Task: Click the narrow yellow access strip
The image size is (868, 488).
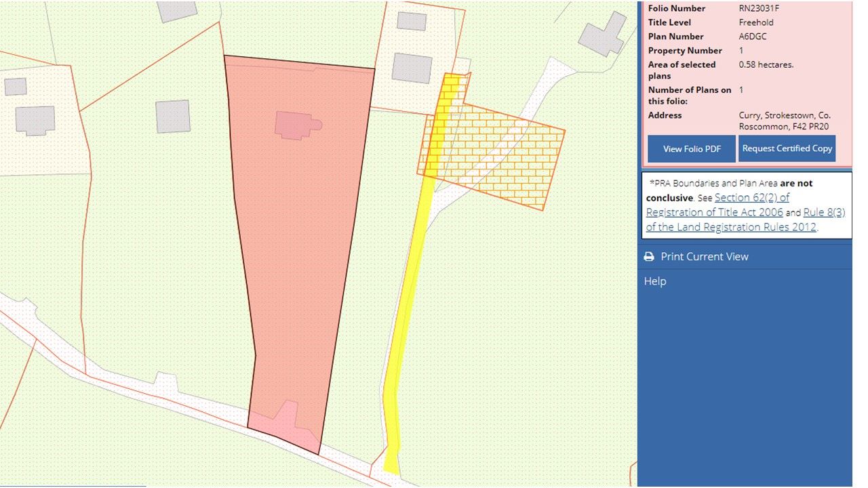Action: [407, 305]
